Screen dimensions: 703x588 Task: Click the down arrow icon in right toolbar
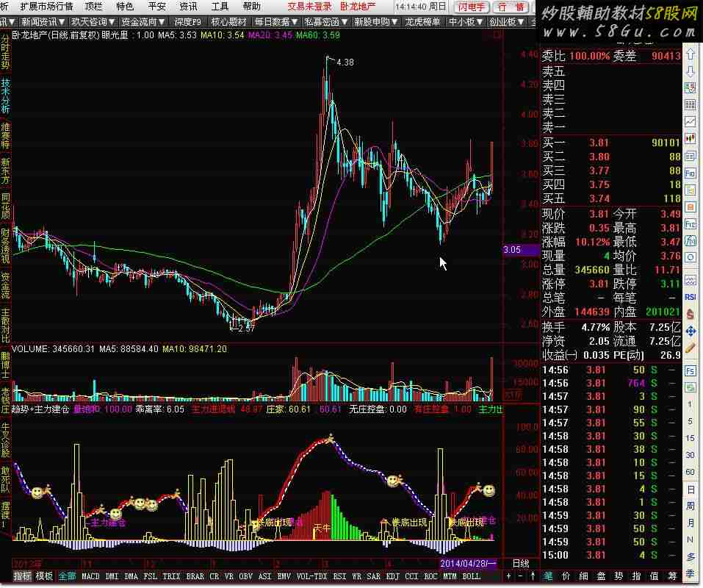(x=691, y=71)
